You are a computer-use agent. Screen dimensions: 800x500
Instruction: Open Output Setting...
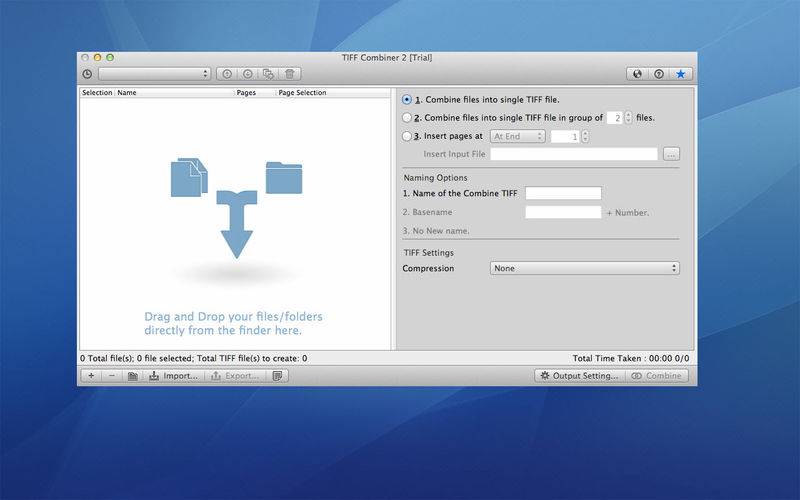(x=580, y=376)
